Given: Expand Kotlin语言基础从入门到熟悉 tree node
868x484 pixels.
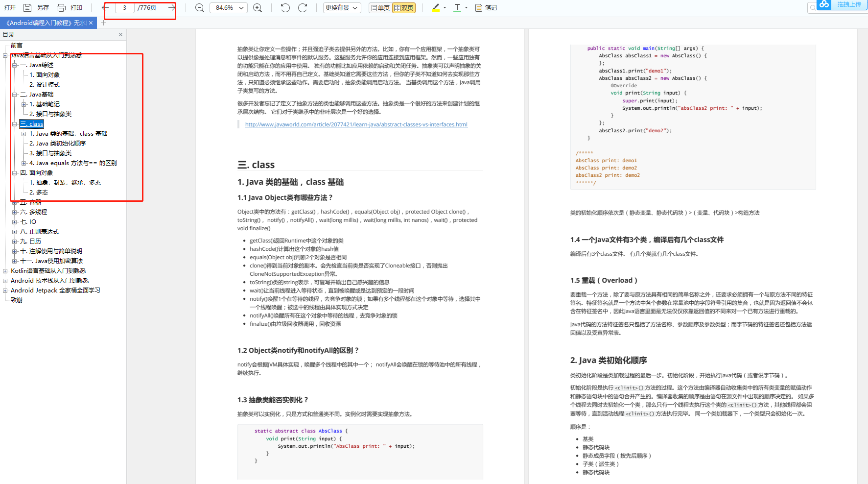Looking at the screenshot, I should pos(5,271).
